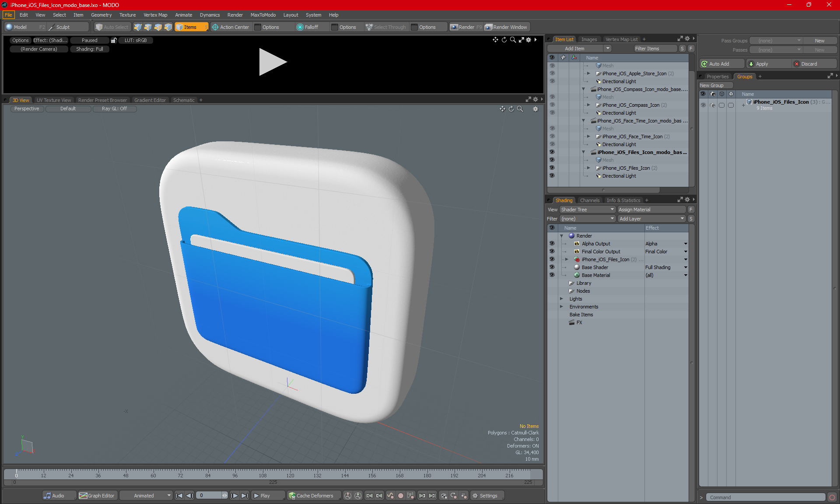Toggle visibility of iPhone_iOS_Files_Icon item
The height and width of the screenshot is (504, 840).
click(x=552, y=168)
